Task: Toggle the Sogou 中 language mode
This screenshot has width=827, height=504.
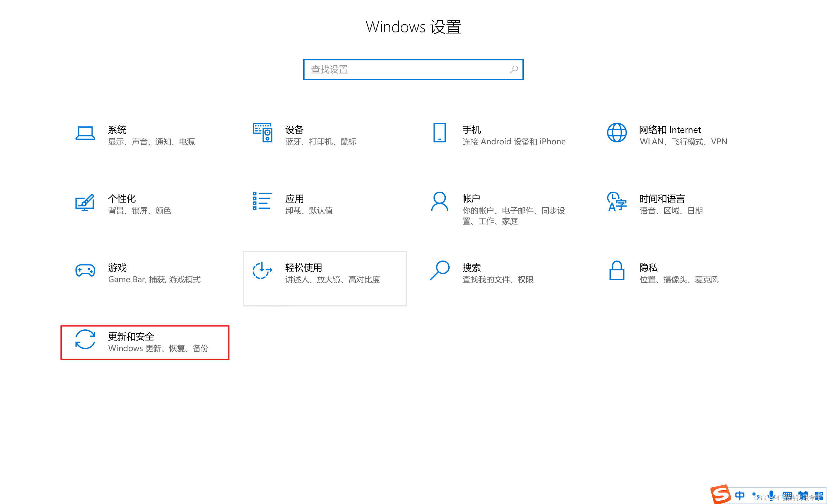Action: [x=739, y=495]
